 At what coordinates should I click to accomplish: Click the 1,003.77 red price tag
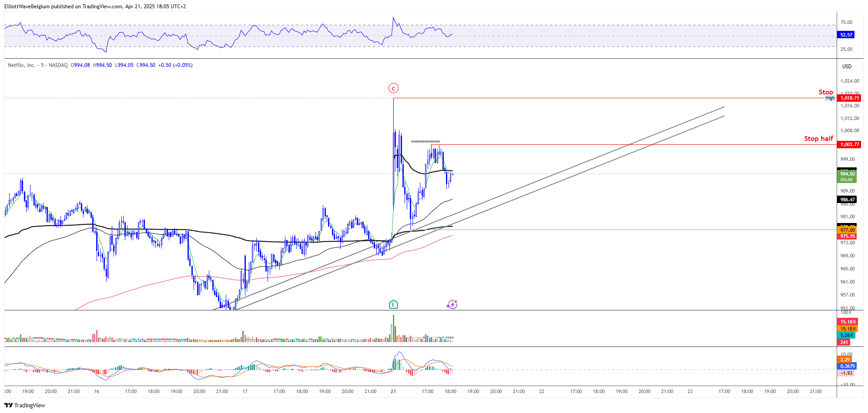[849, 144]
